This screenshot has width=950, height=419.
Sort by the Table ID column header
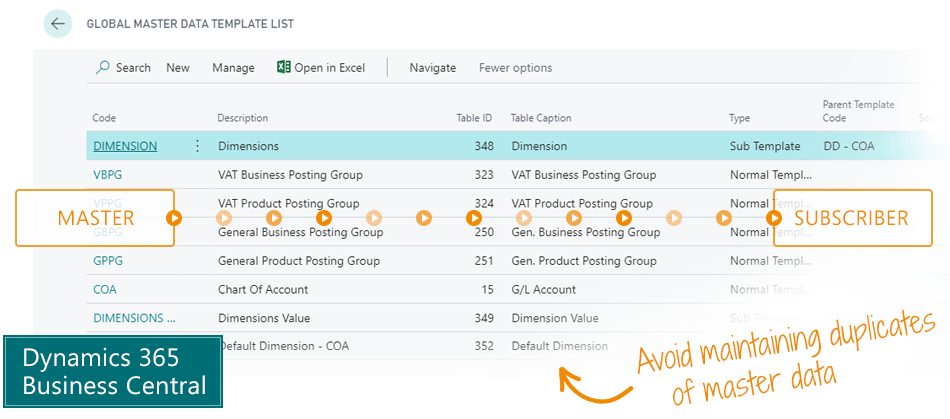[x=474, y=118]
